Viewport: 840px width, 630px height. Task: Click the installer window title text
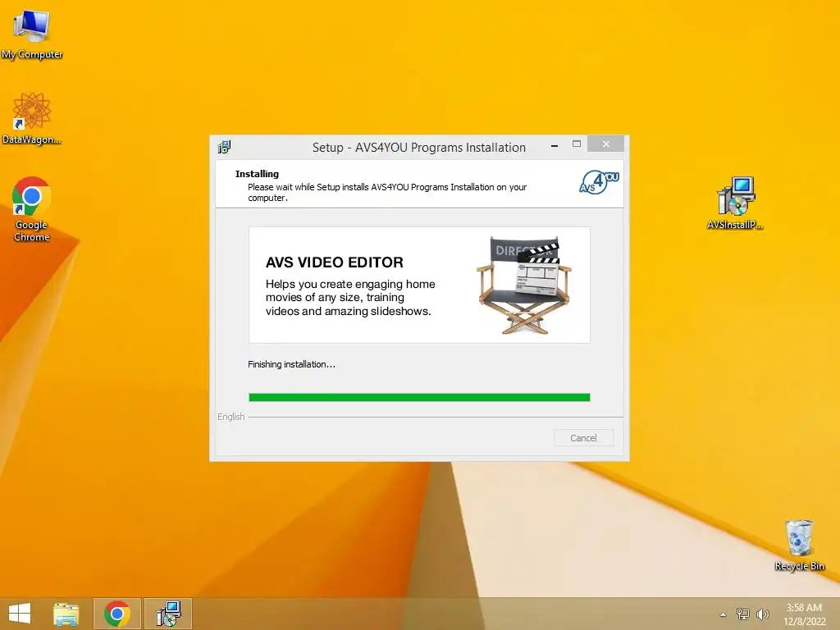coord(419,148)
